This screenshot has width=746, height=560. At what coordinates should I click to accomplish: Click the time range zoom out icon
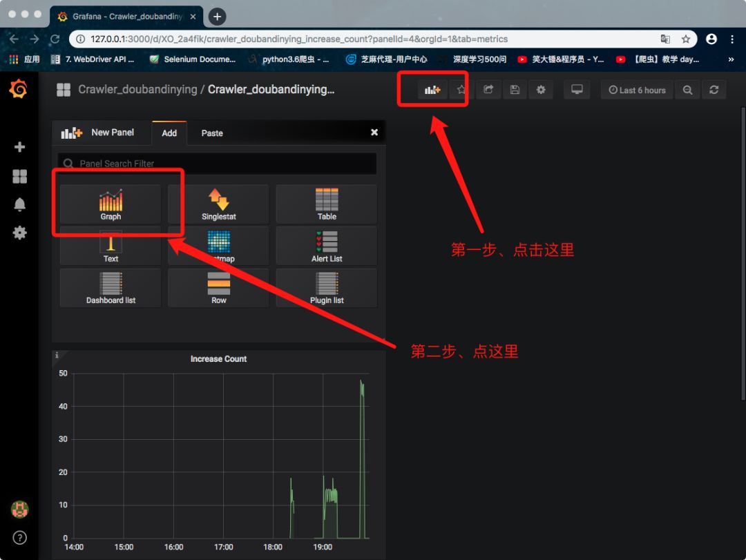pos(687,90)
